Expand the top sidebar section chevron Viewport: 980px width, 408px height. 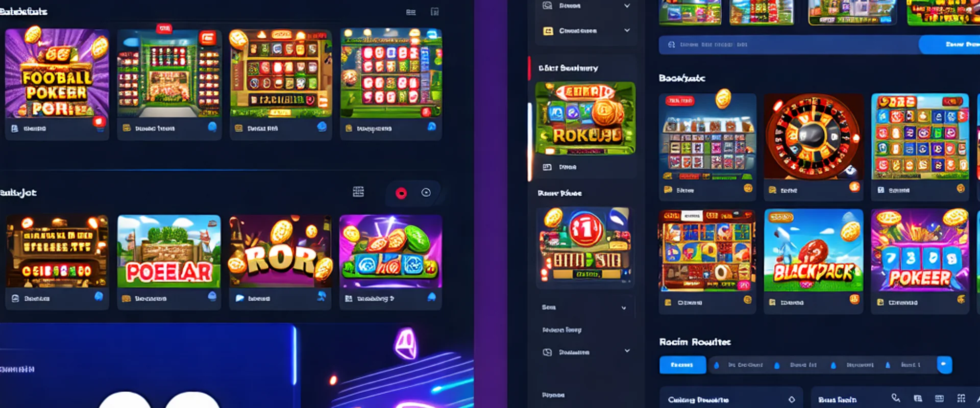(627, 6)
